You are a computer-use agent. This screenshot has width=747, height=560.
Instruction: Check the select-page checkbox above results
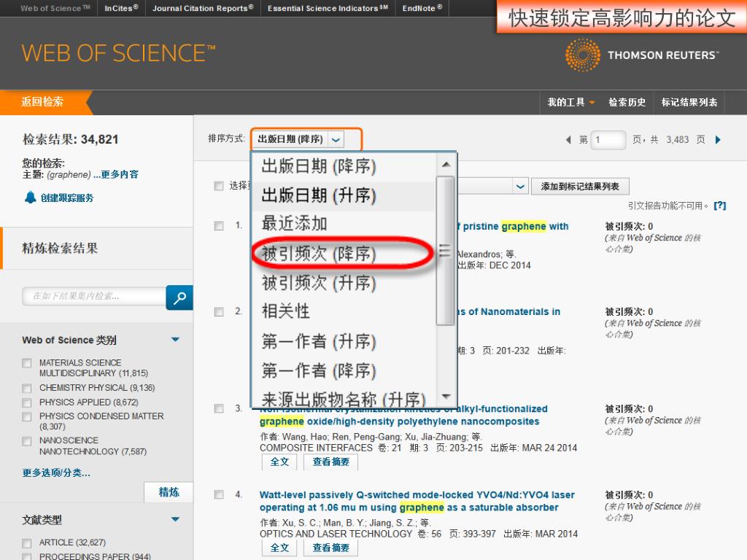219,186
